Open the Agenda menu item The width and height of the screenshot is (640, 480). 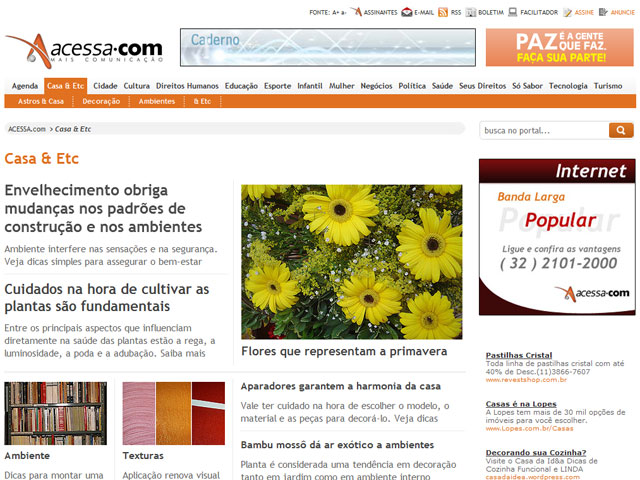[25, 86]
